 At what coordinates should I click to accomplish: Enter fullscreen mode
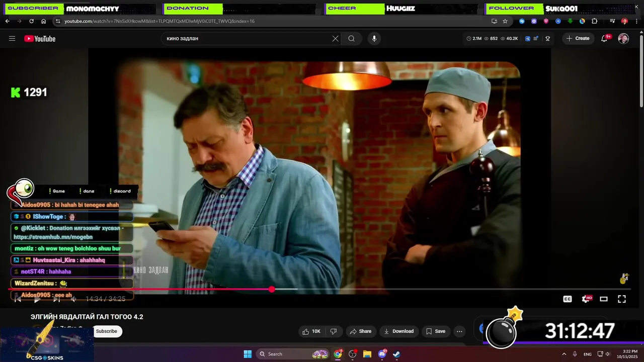[x=622, y=299]
